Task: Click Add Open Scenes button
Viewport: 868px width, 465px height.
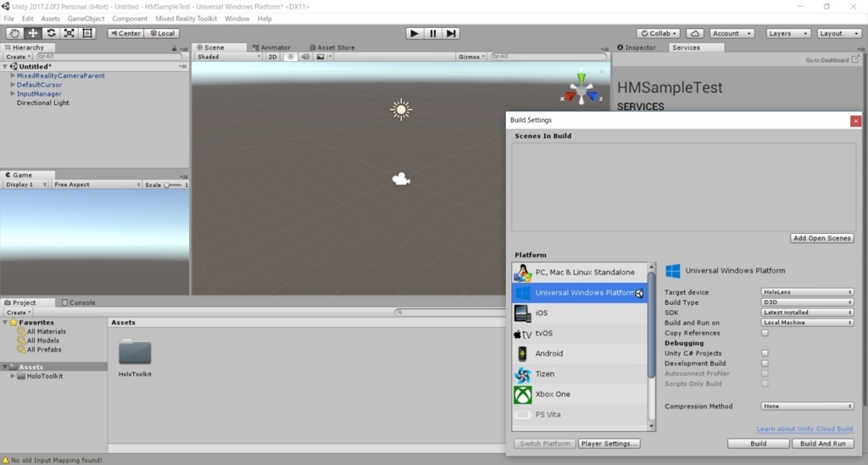Action: (x=821, y=238)
